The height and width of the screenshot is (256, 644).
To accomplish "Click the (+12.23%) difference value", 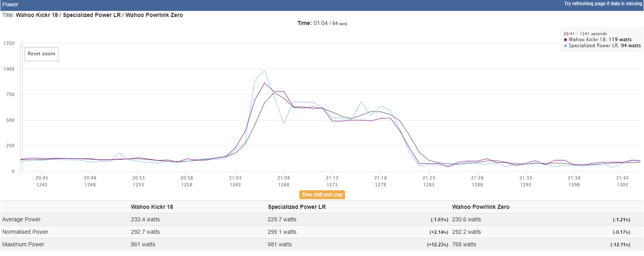I will pos(438,244).
